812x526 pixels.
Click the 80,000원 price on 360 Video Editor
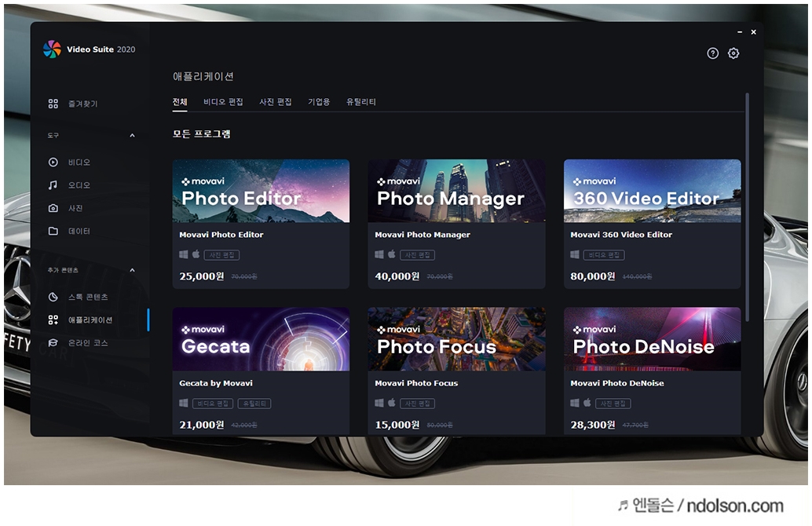(593, 276)
